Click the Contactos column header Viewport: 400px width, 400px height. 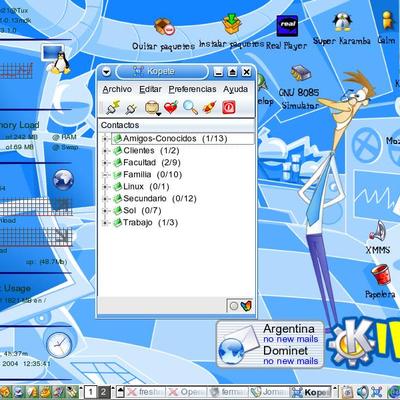tap(177, 125)
